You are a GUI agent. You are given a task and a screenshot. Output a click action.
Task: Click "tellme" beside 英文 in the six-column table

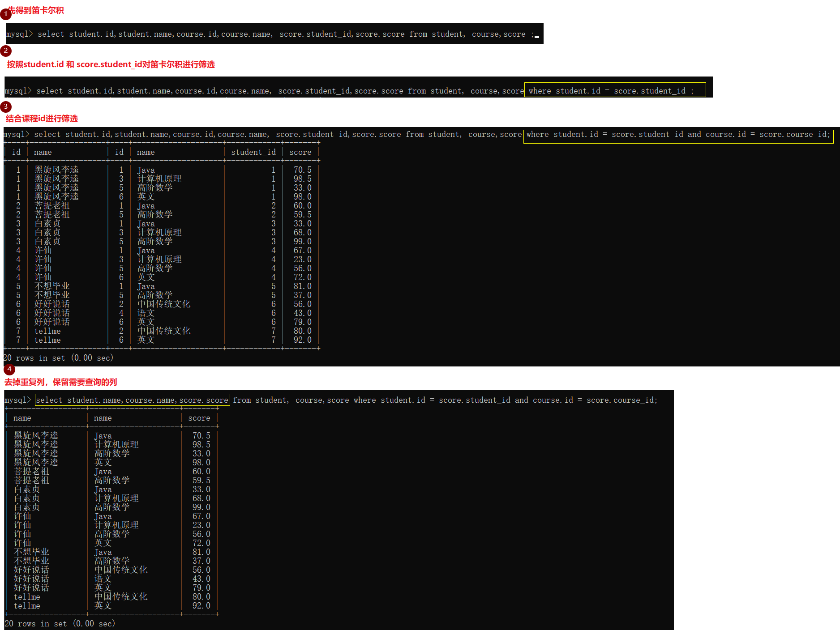47,340
